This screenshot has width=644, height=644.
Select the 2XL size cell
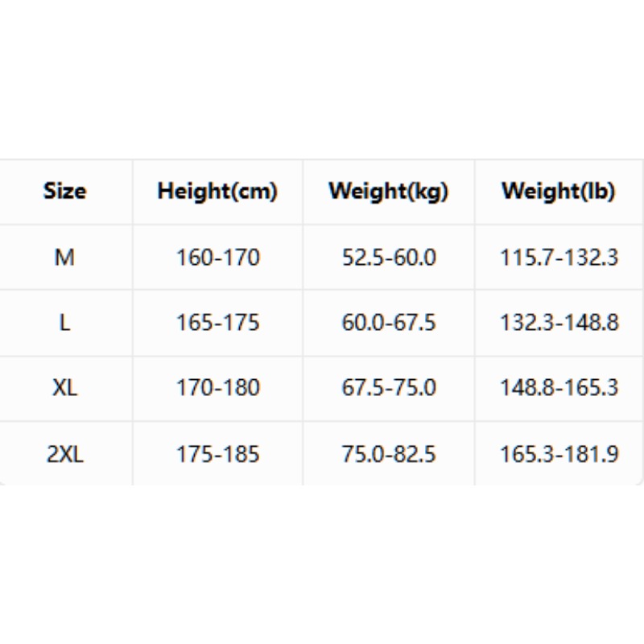point(65,454)
